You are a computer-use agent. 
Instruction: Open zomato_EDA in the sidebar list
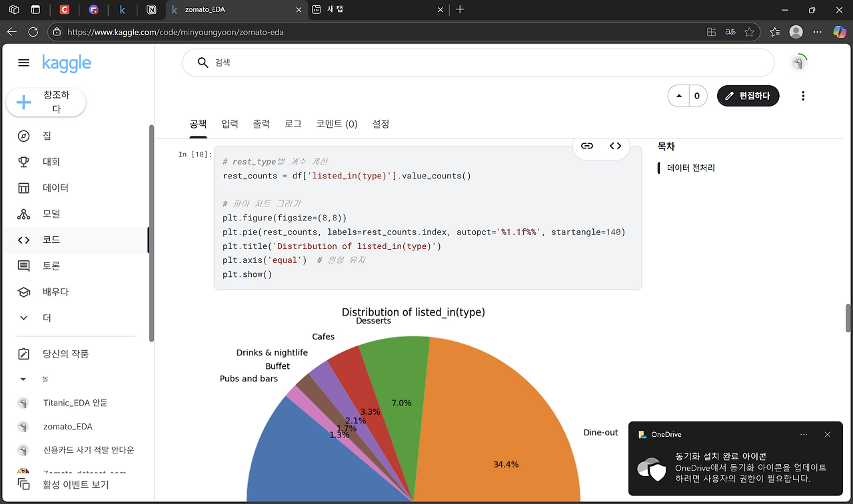67,426
